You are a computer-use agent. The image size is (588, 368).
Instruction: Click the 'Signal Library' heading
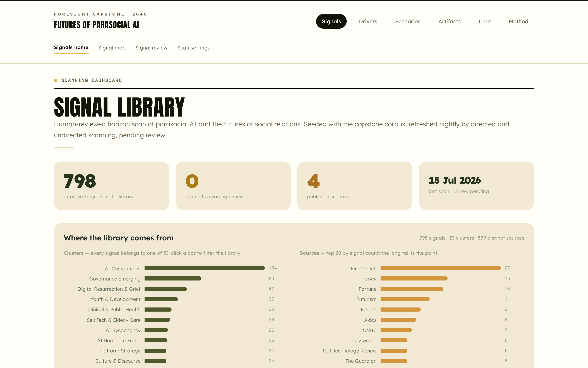(x=119, y=107)
